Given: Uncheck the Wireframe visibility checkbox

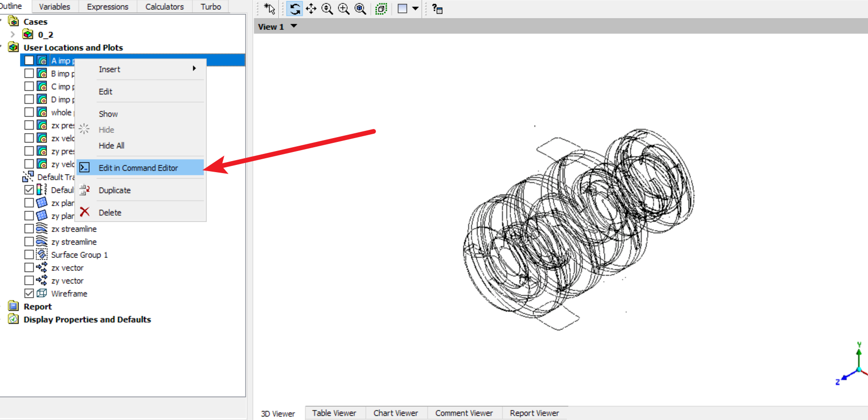Looking at the screenshot, I should coord(29,293).
